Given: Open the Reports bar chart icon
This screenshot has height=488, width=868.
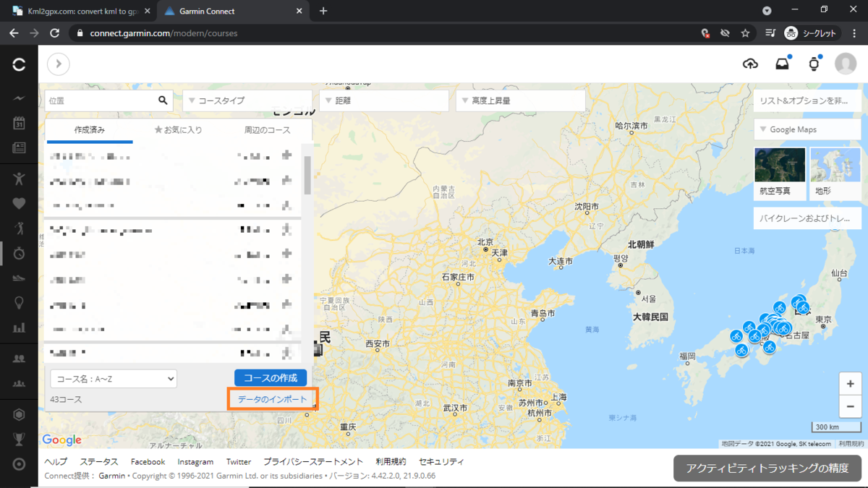Looking at the screenshot, I should (x=20, y=328).
